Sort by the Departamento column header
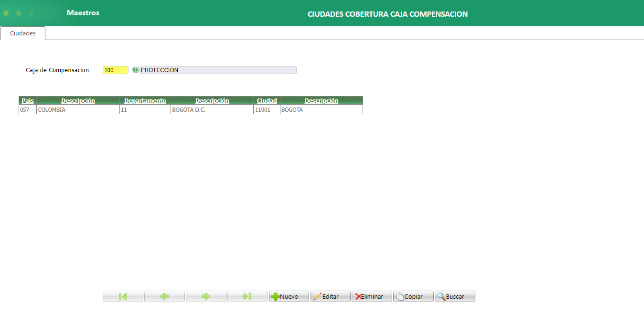The height and width of the screenshot is (314, 644). point(145,100)
